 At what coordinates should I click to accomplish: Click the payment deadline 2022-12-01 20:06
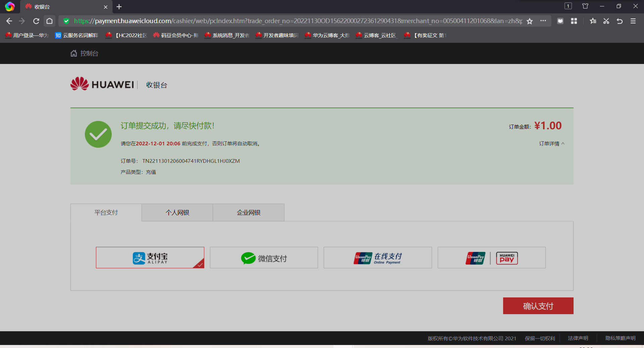(x=158, y=144)
